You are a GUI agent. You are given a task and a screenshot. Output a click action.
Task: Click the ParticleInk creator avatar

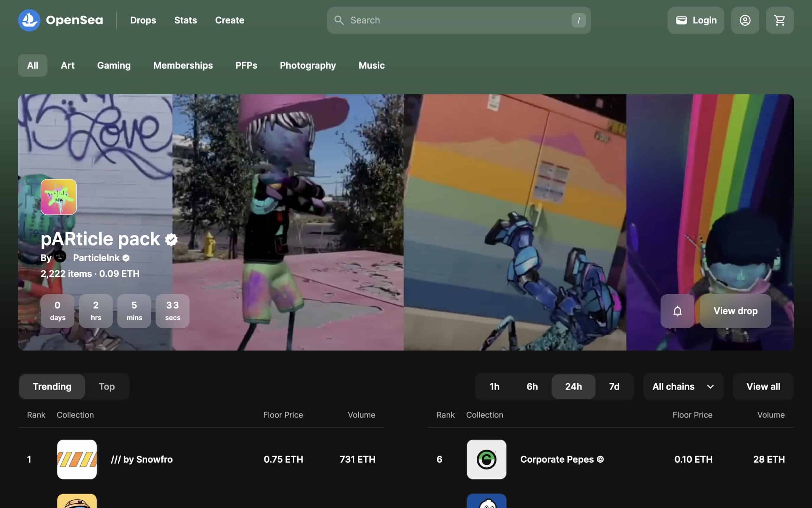[60, 257]
